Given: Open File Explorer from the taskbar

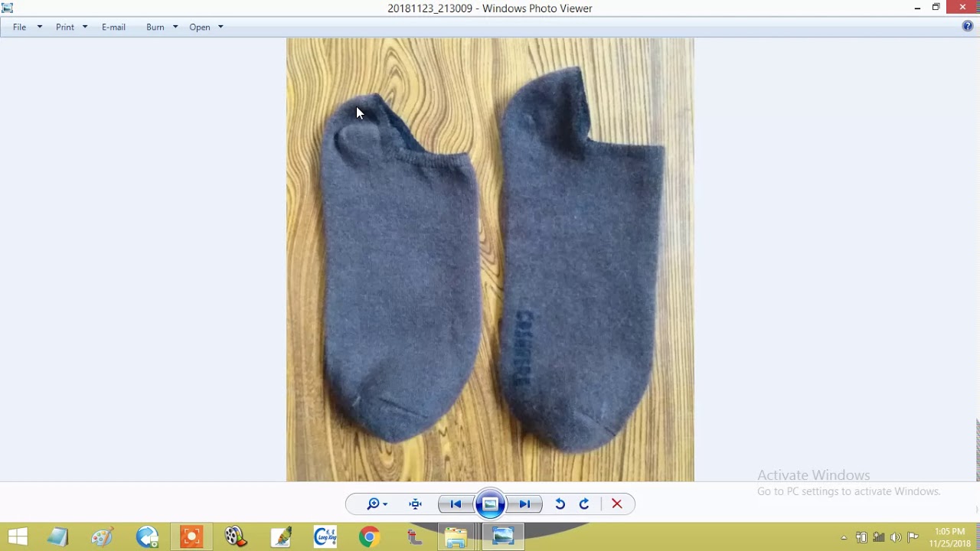Looking at the screenshot, I should click(456, 536).
